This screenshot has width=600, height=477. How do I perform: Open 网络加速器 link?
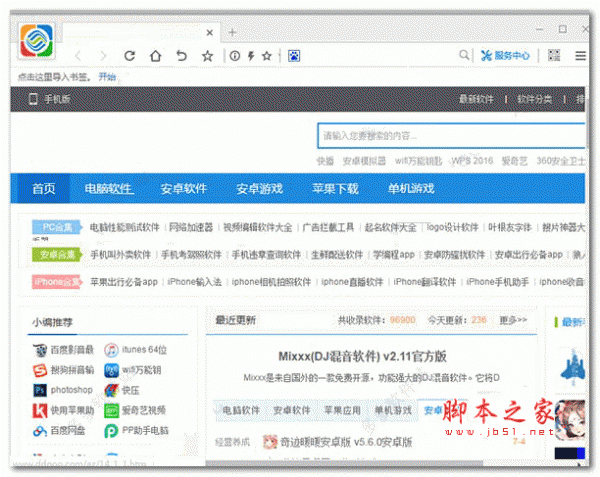(191, 228)
